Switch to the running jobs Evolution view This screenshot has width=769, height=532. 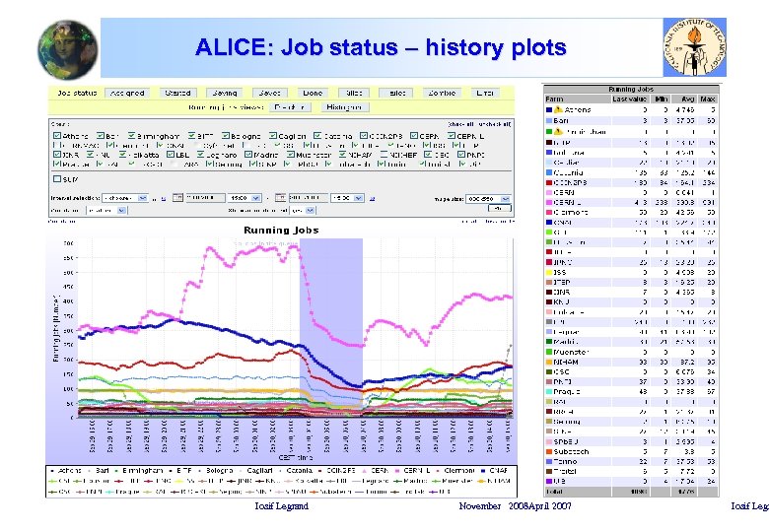(290, 107)
